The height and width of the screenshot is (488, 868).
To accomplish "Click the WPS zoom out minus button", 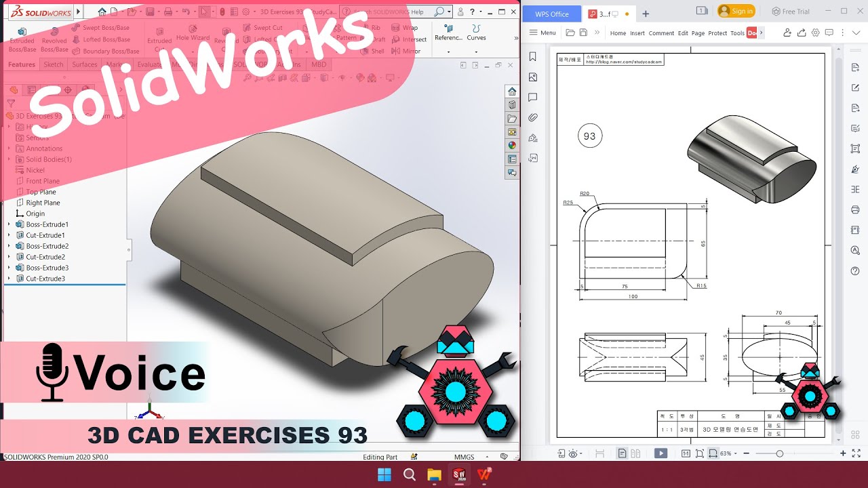I will (x=748, y=453).
